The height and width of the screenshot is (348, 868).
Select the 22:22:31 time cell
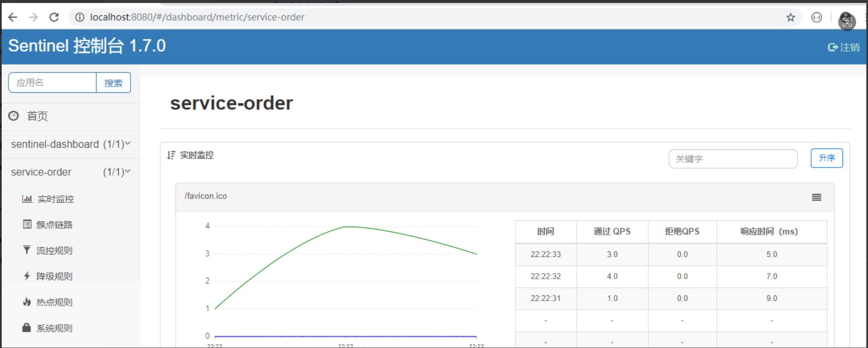(x=546, y=299)
